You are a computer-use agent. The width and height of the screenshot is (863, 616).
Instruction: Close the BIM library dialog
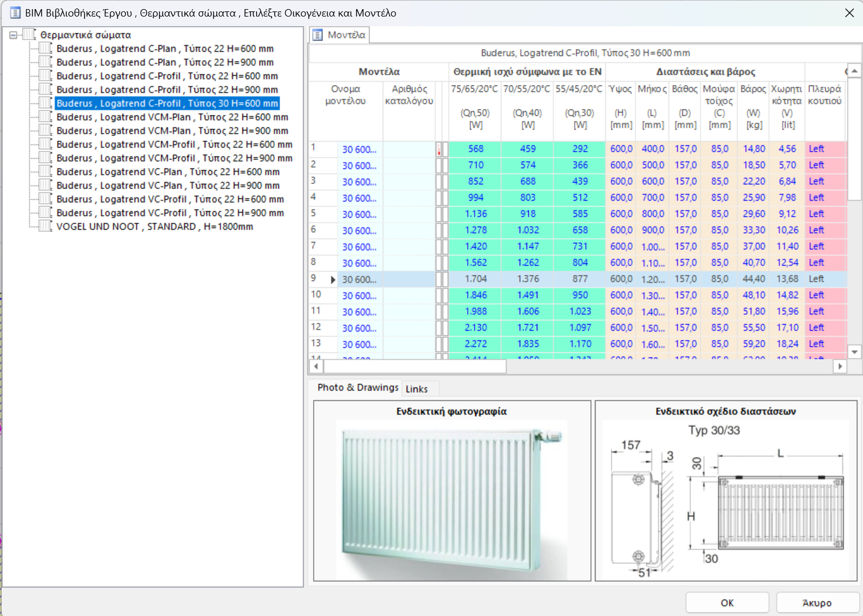click(849, 13)
